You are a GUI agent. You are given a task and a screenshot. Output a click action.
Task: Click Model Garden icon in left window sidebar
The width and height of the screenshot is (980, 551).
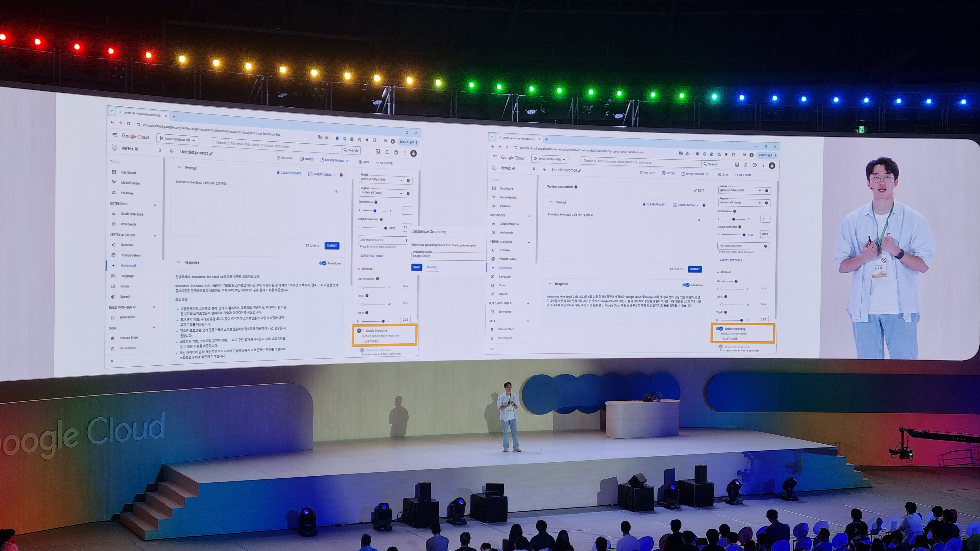[x=114, y=182]
